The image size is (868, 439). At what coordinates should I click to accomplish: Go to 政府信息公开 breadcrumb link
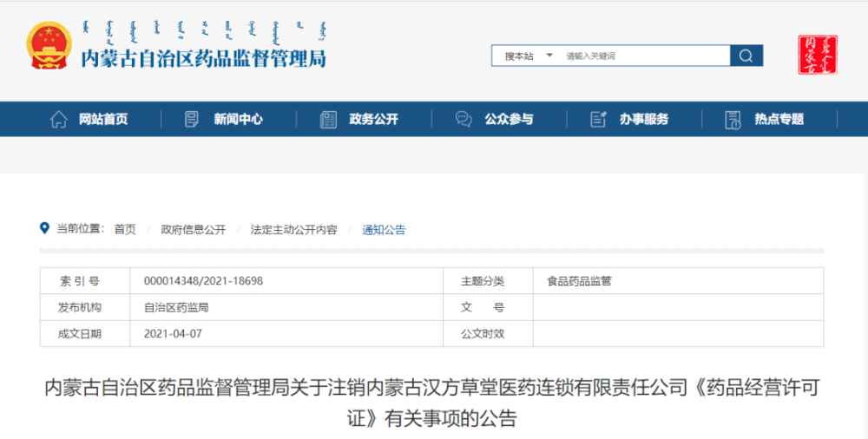coord(194,229)
